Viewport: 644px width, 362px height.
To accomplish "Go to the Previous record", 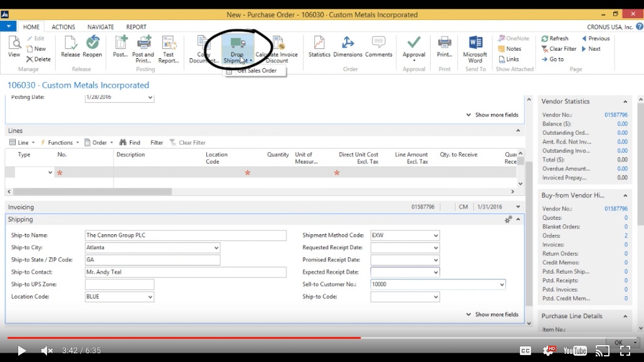I will pyautogui.click(x=596, y=38).
